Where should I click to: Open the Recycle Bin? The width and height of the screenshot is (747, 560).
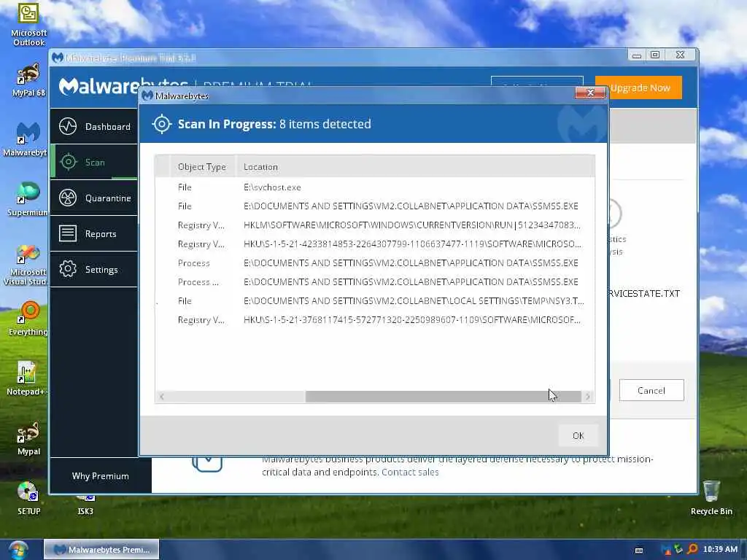click(711, 498)
